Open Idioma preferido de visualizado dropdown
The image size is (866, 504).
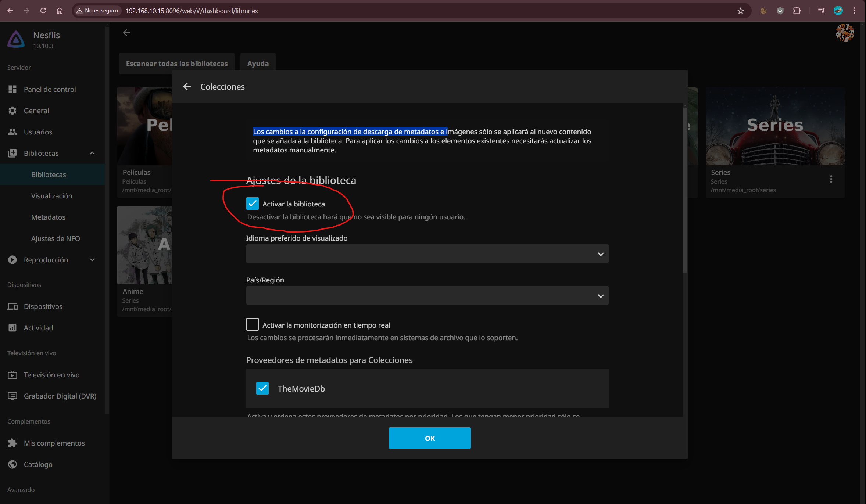click(x=427, y=254)
